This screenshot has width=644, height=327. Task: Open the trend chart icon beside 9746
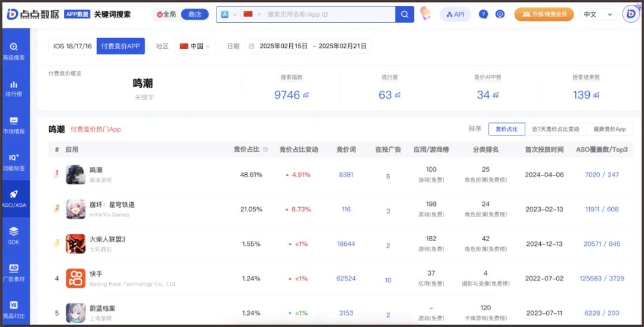coord(306,95)
